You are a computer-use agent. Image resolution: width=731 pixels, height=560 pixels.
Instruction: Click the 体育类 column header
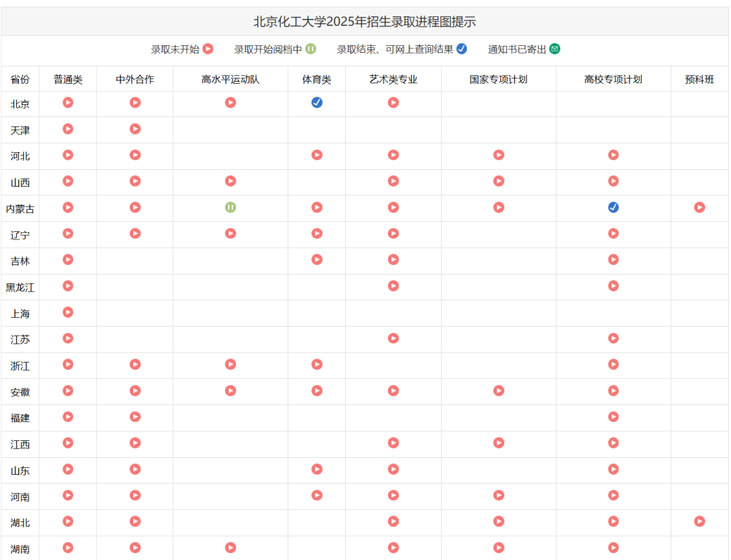click(x=317, y=80)
